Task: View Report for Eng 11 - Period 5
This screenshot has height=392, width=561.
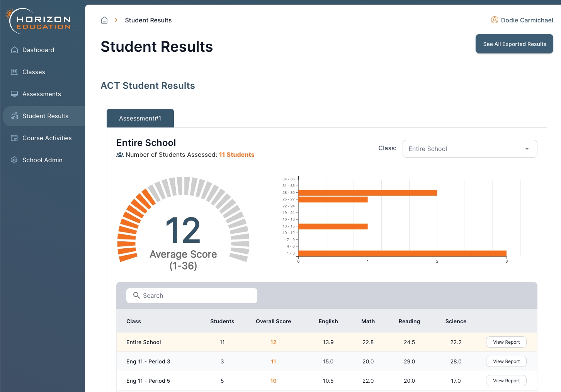Action: pyautogui.click(x=506, y=381)
